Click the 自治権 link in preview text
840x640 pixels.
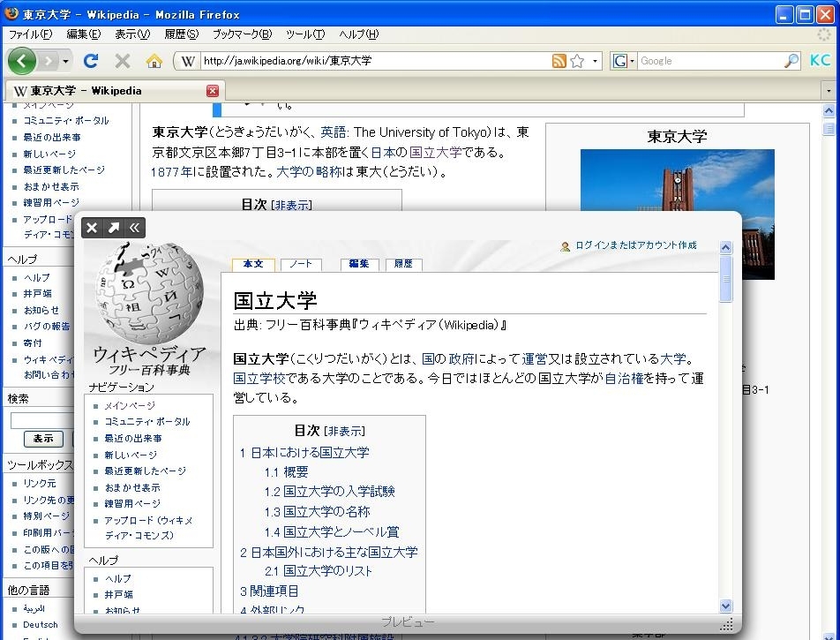tap(624, 379)
